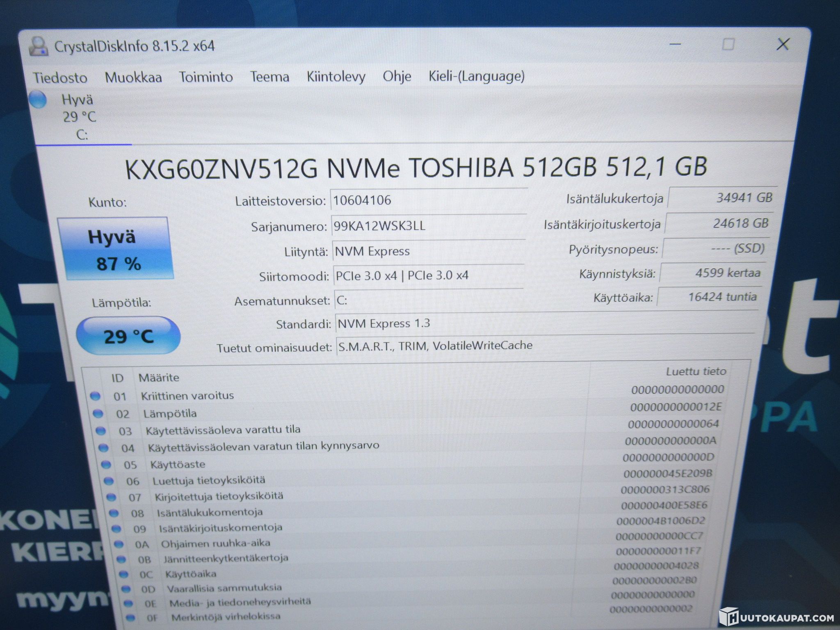Screen dimensions: 840x630
Task: Click the raw value 0000000313C806
Action: pos(665,490)
